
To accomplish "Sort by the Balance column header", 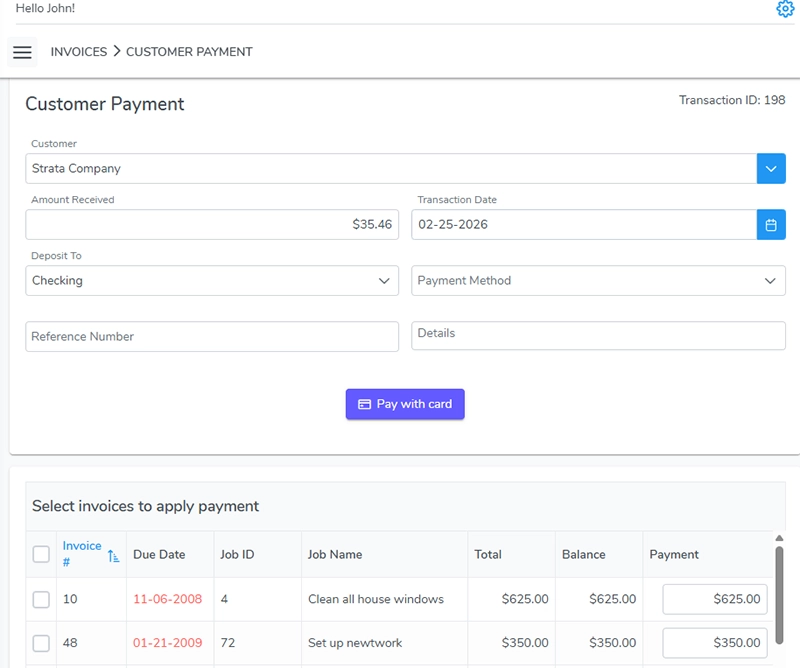I will [x=584, y=554].
